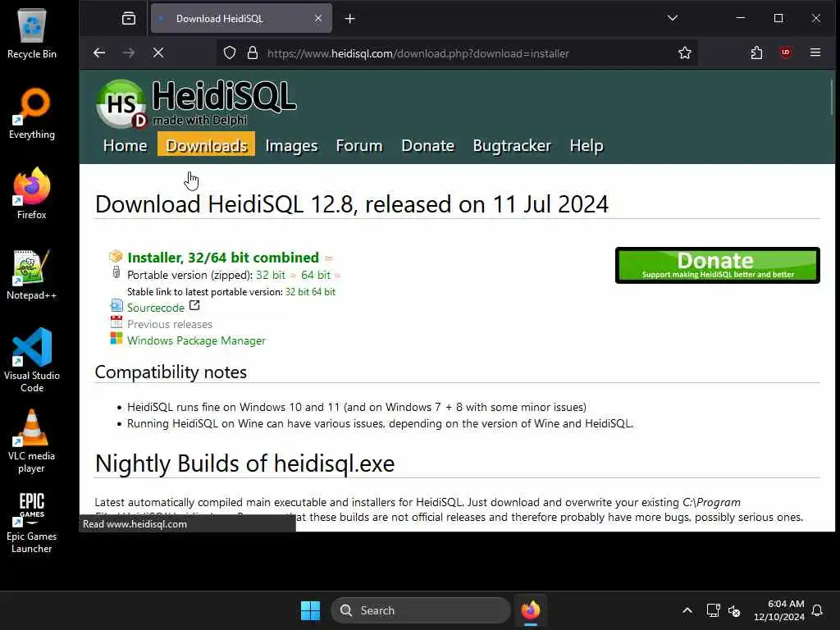Download the portable 64 bit zipped version

316,275
